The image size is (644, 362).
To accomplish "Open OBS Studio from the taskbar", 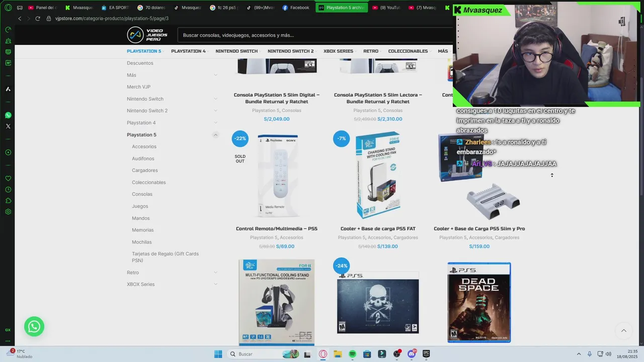I will (x=397, y=354).
